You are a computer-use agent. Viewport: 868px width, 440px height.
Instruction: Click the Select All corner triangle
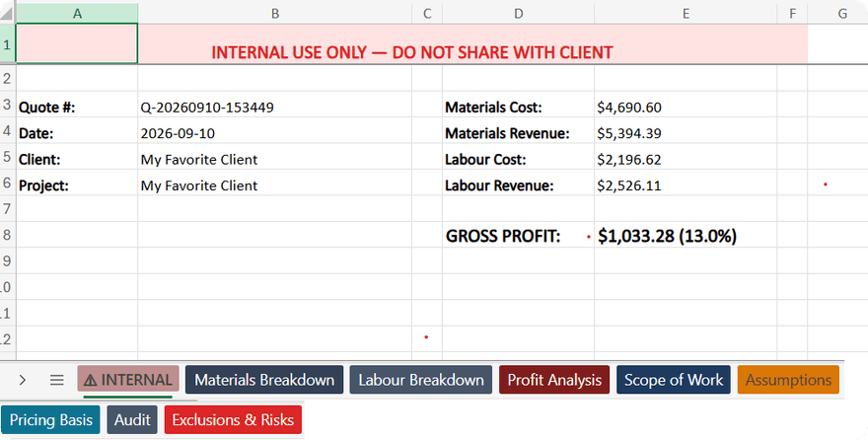[7, 13]
